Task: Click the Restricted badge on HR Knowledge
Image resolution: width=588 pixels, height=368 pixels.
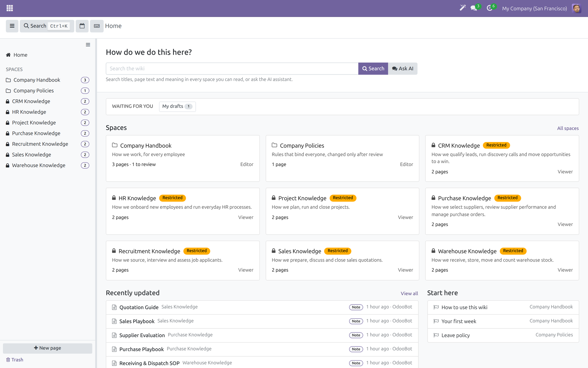Action: [172, 198]
